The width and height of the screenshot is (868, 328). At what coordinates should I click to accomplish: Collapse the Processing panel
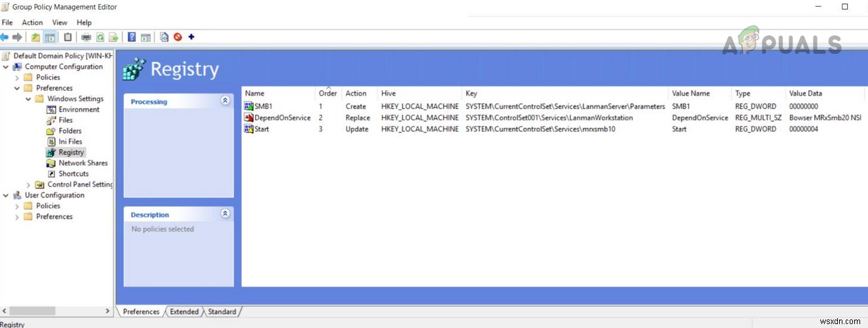(225, 101)
